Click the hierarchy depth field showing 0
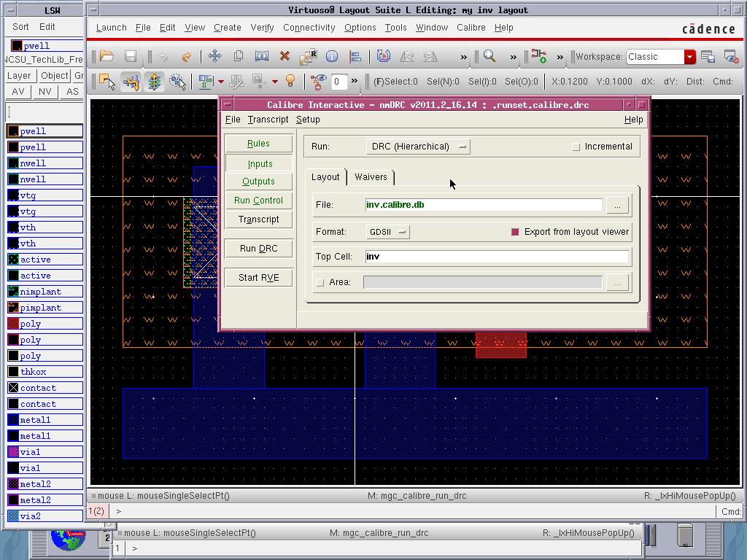 (338, 82)
